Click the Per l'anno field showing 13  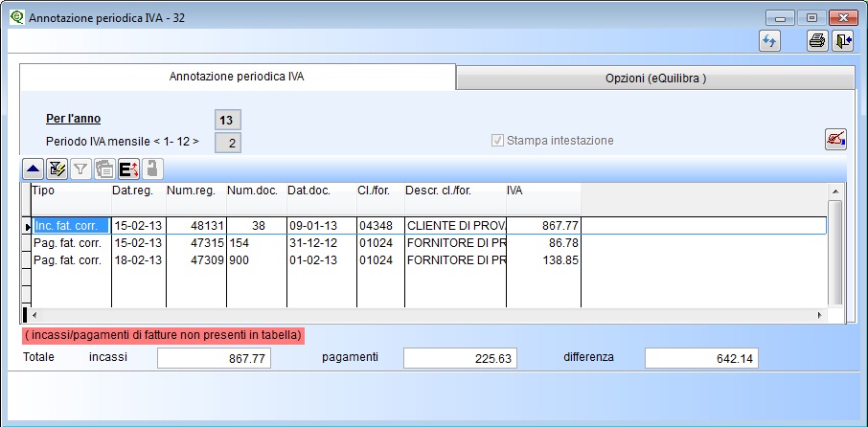coord(227,121)
